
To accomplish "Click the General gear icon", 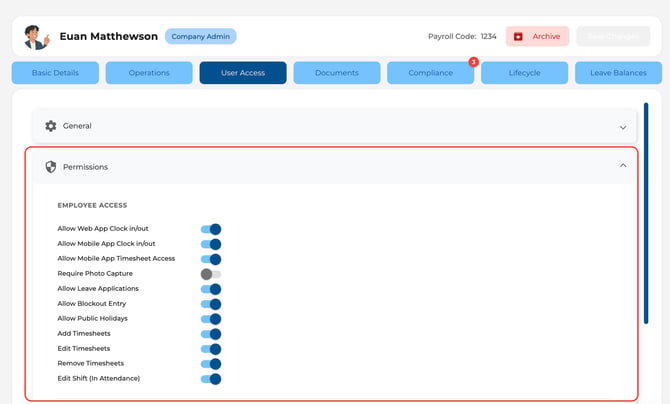I will click(x=51, y=126).
